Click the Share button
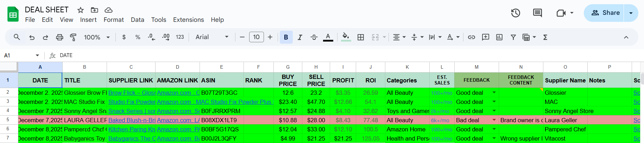This screenshot has width=644, height=143. 604,13
